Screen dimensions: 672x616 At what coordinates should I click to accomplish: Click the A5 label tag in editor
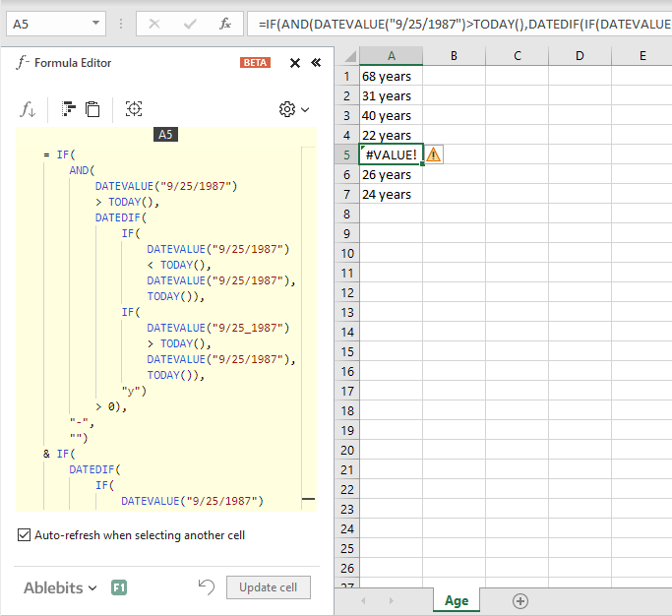(x=165, y=135)
